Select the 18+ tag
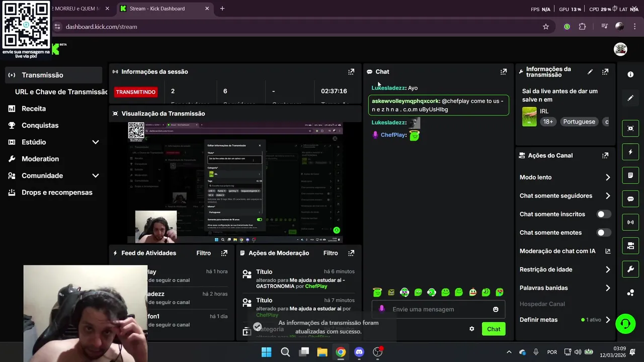644x362 pixels. coord(548,122)
